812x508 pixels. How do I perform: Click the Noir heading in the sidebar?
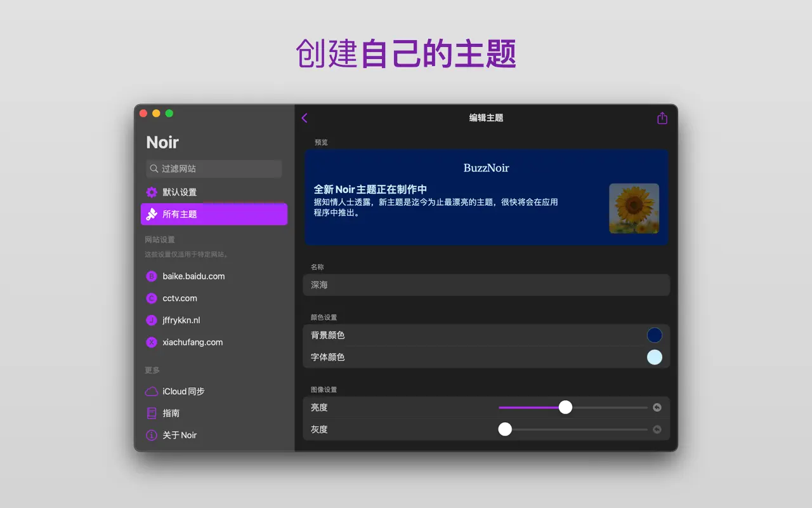[162, 142]
